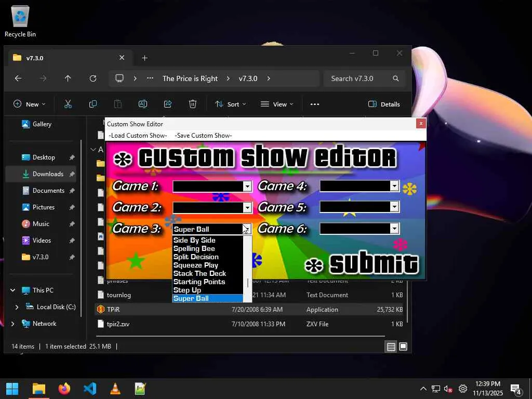532x399 pixels.
Task: Go back in File Explorer
Action: coord(18,78)
